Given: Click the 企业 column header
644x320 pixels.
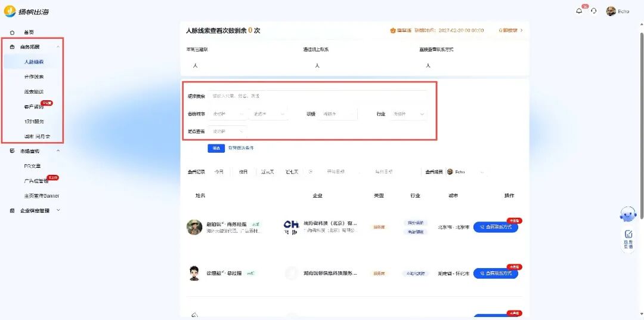Looking at the screenshot, I should 317,196.
